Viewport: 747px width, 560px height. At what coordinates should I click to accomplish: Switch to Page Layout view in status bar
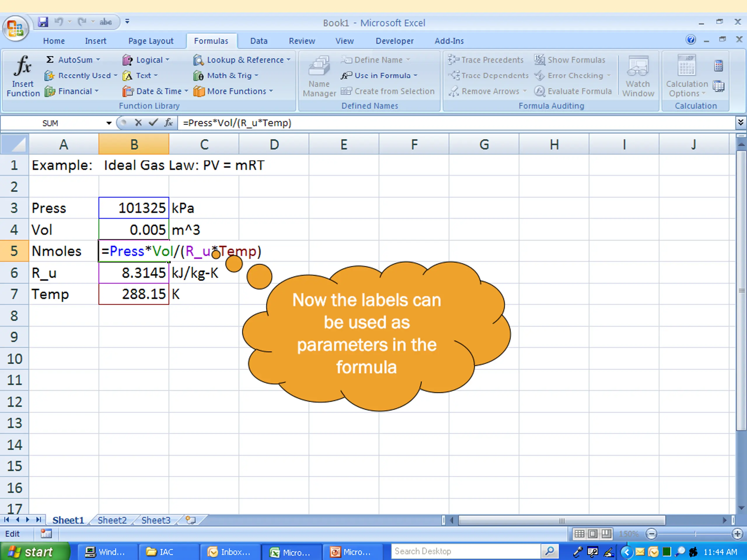point(593,534)
